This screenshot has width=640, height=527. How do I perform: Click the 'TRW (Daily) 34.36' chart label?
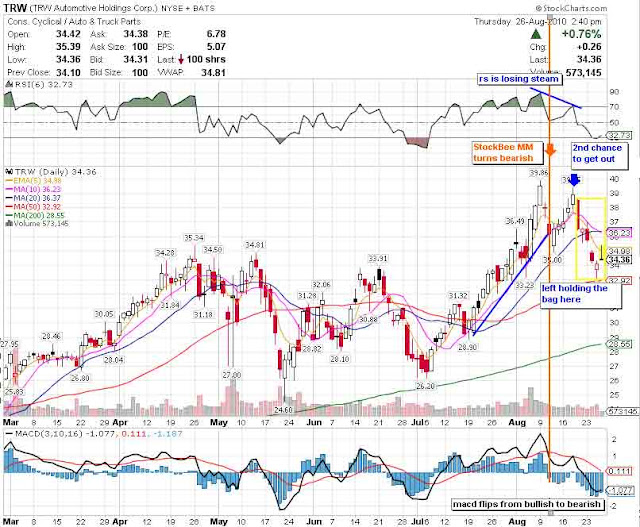(52, 172)
